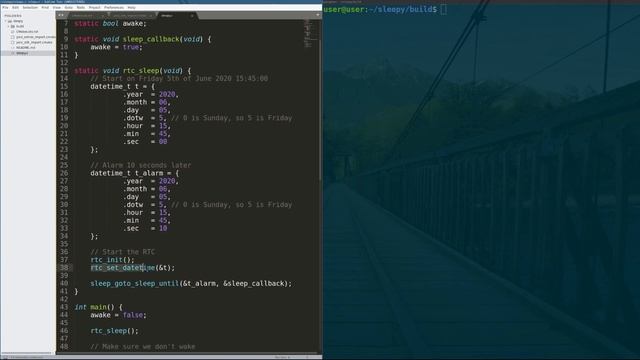Click '// Make sure we don't wake' comment
This screenshot has width=640, height=360.
(143, 347)
